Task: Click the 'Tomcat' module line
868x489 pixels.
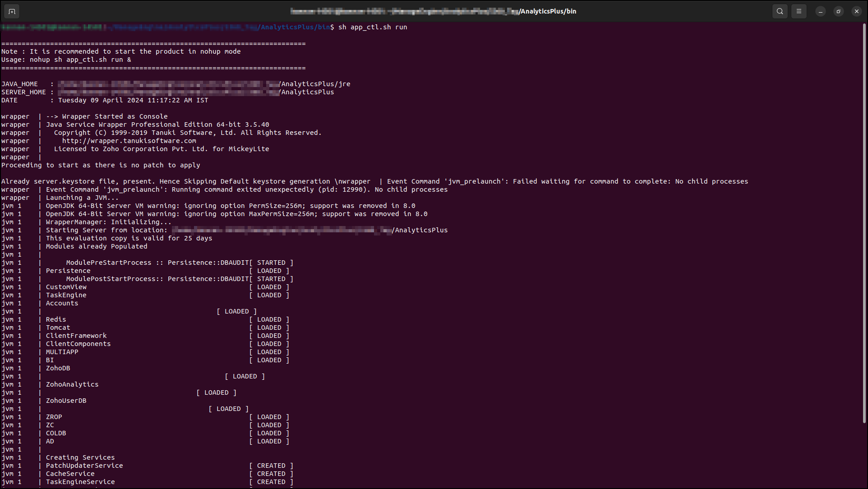Action: [x=58, y=328]
